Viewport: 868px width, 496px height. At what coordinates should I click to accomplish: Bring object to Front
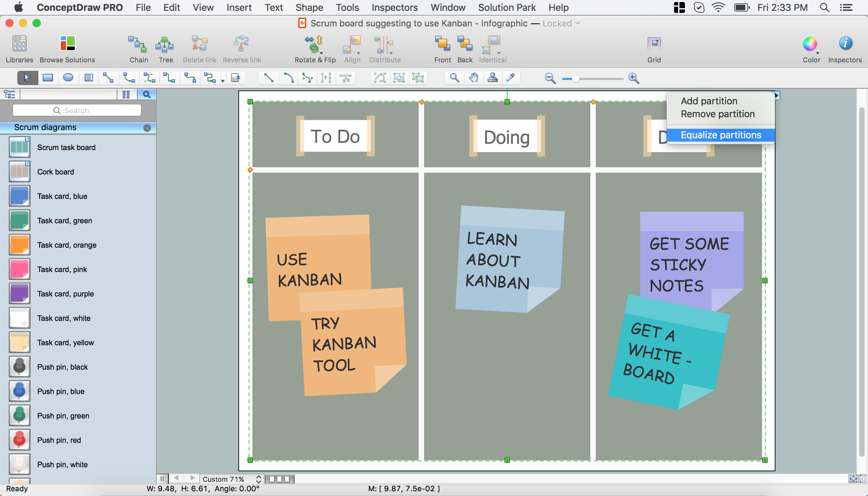pos(442,44)
